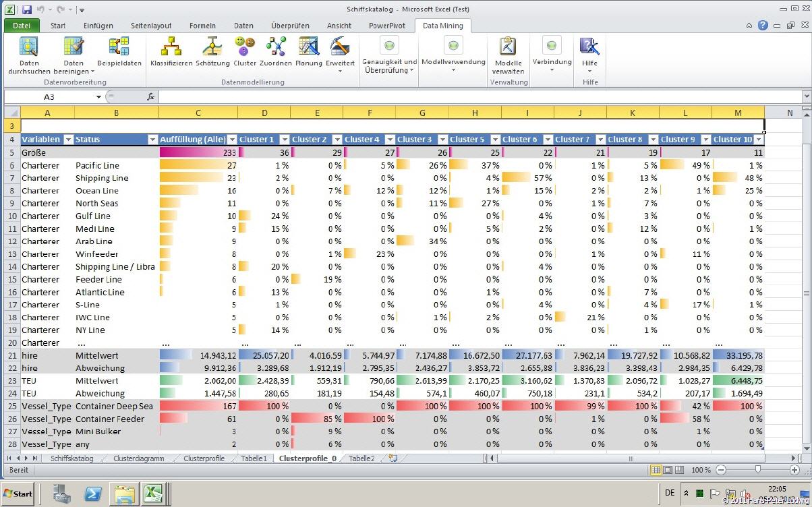This screenshot has width=812, height=507.
Task: Expand the Modellverwendung menu
Action: coord(453,55)
